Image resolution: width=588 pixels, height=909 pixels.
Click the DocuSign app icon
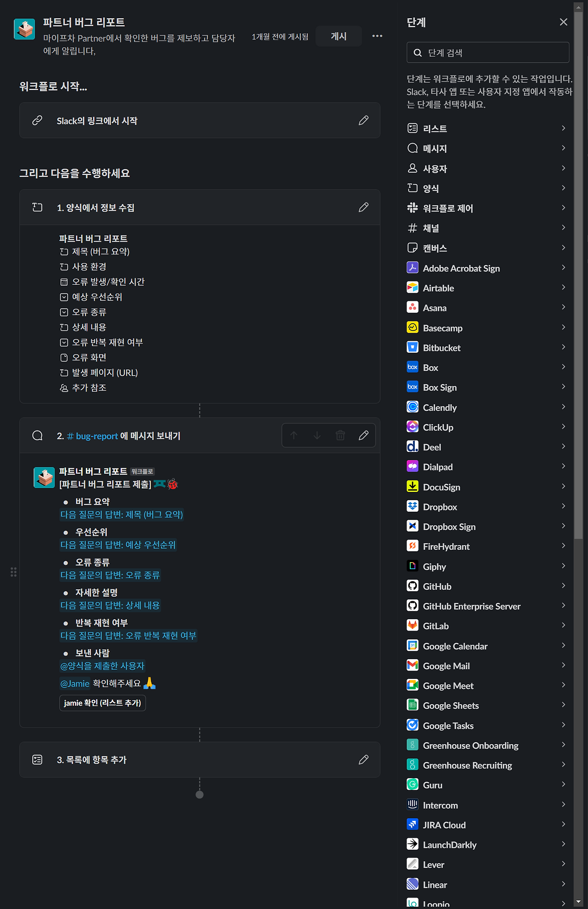pos(413,486)
